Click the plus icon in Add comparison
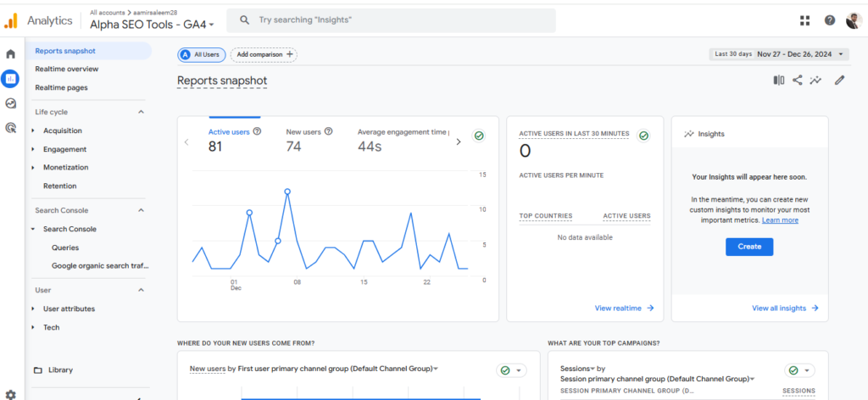868x400 pixels. click(x=289, y=54)
